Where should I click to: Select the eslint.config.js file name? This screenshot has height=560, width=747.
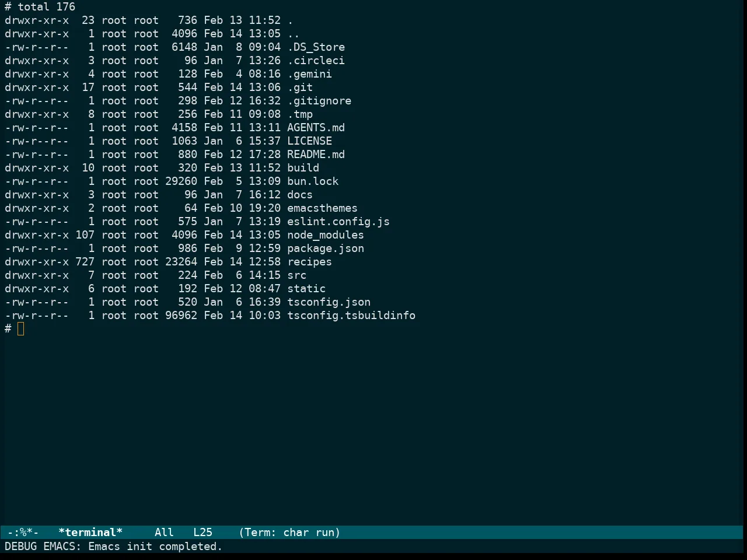(338, 222)
